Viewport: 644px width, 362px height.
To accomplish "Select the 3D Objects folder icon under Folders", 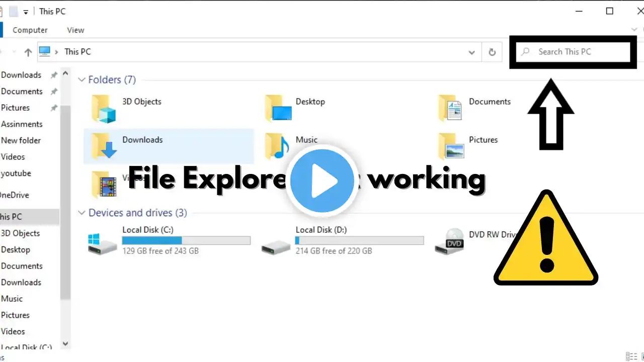I will 104,108.
